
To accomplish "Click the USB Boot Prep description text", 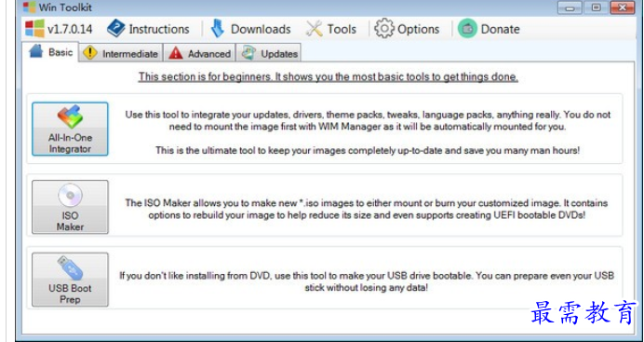I will [367, 281].
